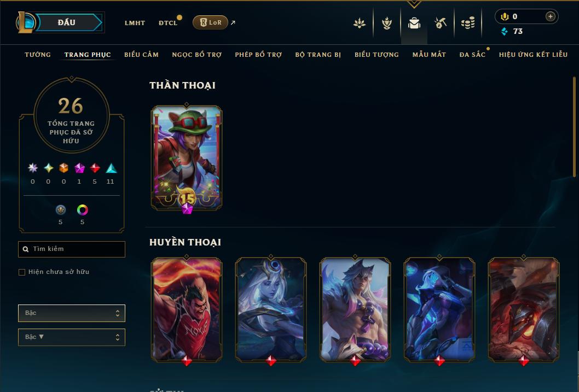The image size is (579, 392).
Task: Open the Profile laurel icon
Action: click(360, 23)
